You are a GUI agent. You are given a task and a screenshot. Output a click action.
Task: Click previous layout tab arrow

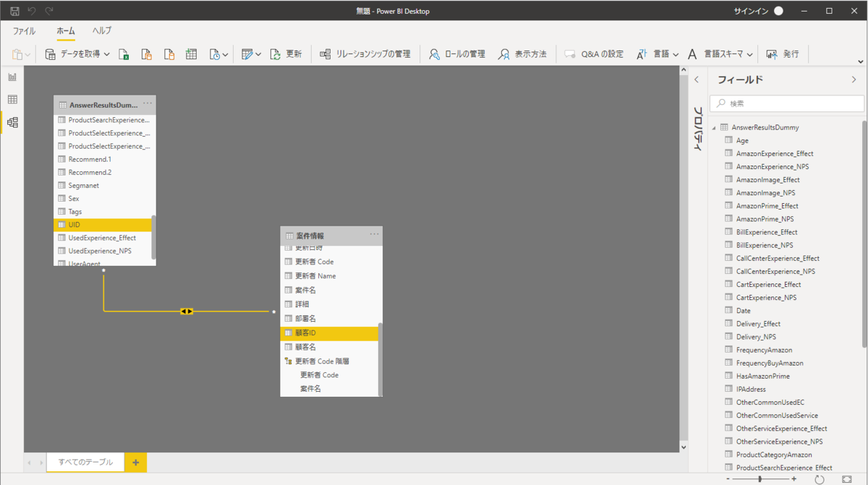point(30,463)
